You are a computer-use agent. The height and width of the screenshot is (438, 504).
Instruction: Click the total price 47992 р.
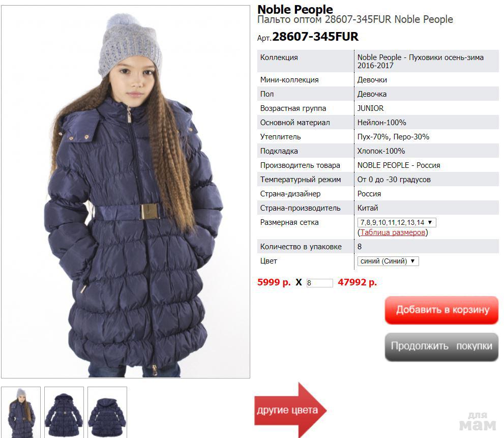coord(357,282)
